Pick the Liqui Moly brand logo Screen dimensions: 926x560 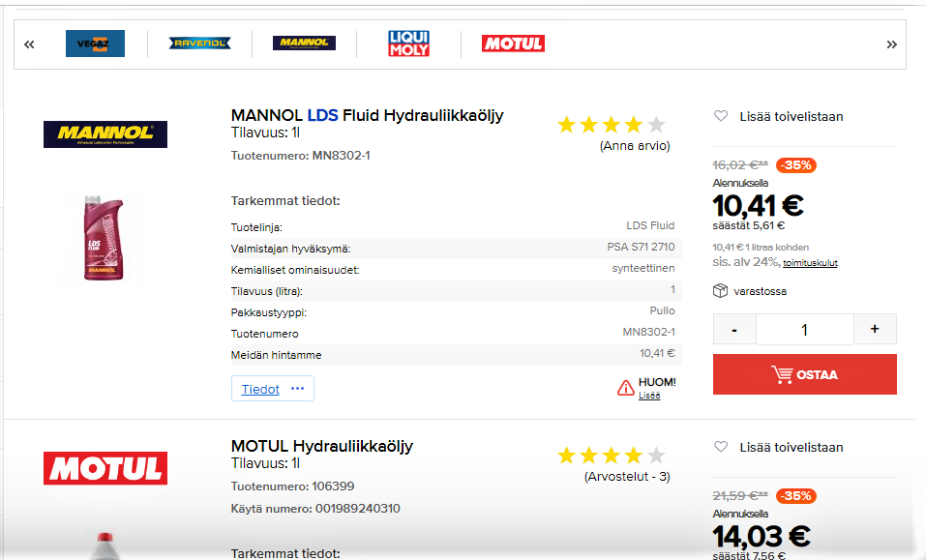click(x=408, y=44)
